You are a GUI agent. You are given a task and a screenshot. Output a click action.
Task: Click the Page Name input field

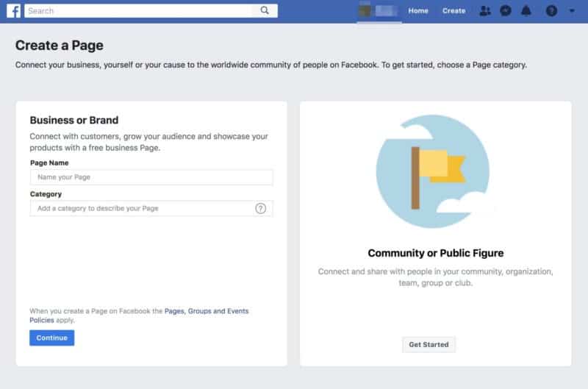point(151,177)
